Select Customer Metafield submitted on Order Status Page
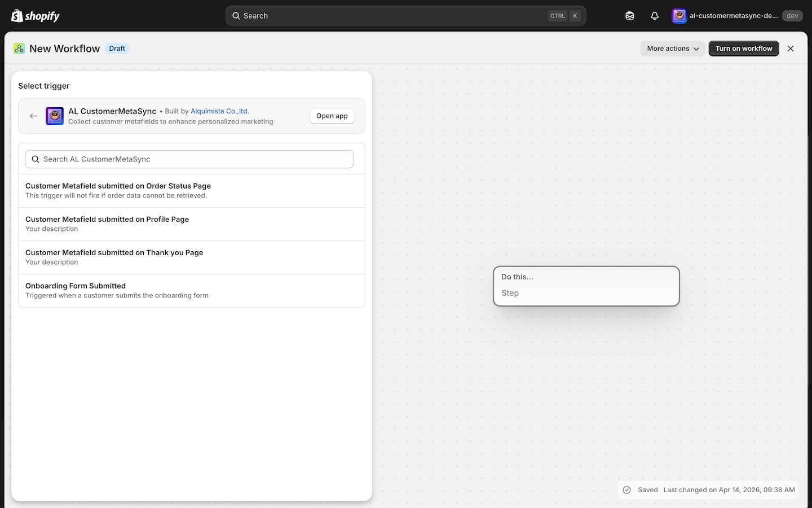Image resolution: width=812 pixels, height=508 pixels. 192,191
